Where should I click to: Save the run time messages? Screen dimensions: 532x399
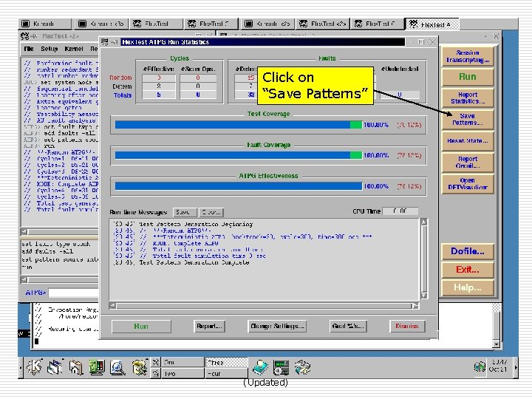click(x=184, y=212)
